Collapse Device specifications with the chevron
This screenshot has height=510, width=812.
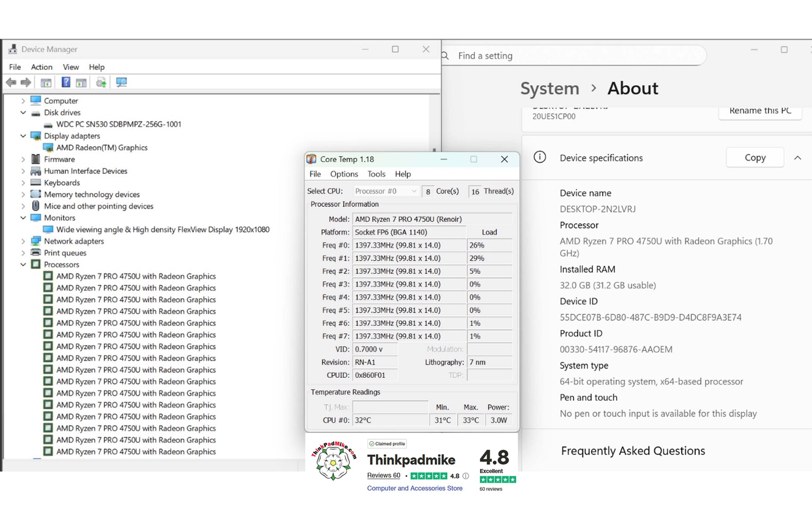pos(797,158)
